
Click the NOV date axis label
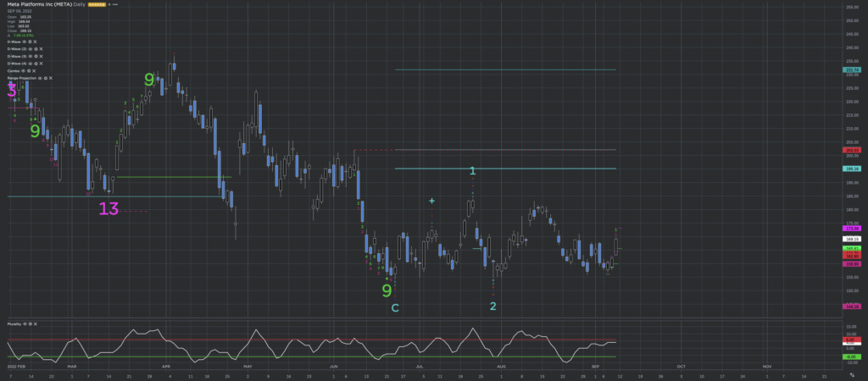tap(766, 366)
